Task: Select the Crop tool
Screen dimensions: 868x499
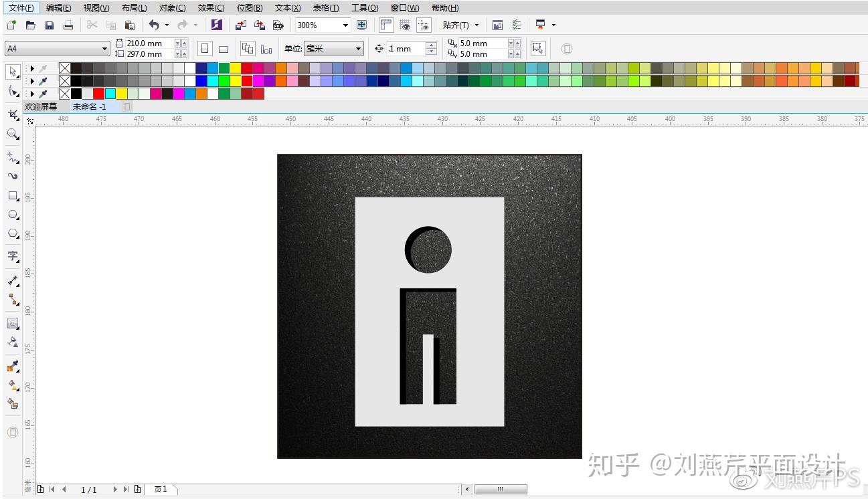Action: 12,114
